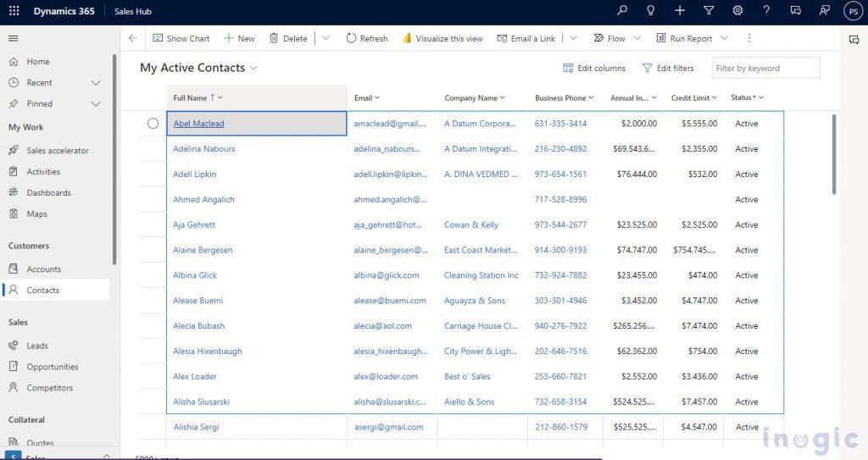Screen dimensions: 868x460
Task: Click the Sales accelerator rocket icon
Action: click(x=14, y=150)
